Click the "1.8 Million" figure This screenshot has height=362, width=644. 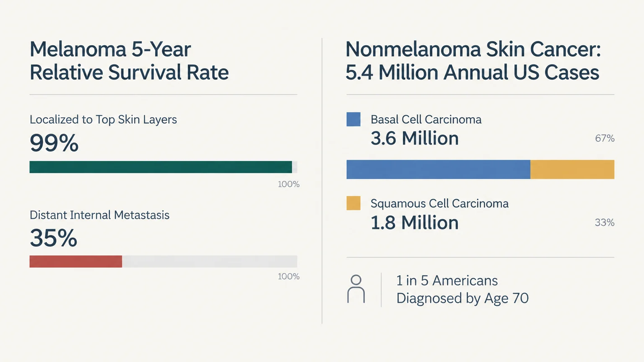(x=415, y=222)
